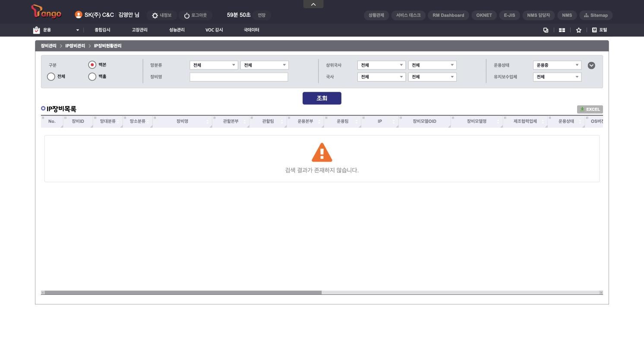The height and width of the screenshot is (350, 644).
Task: Expand the search filter chevron circle
Action: pyautogui.click(x=591, y=66)
